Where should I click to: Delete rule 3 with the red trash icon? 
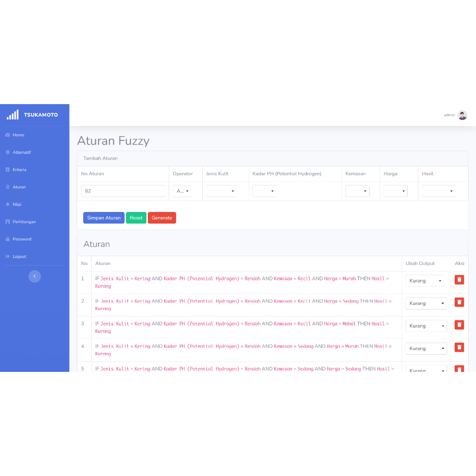click(x=459, y=325)
